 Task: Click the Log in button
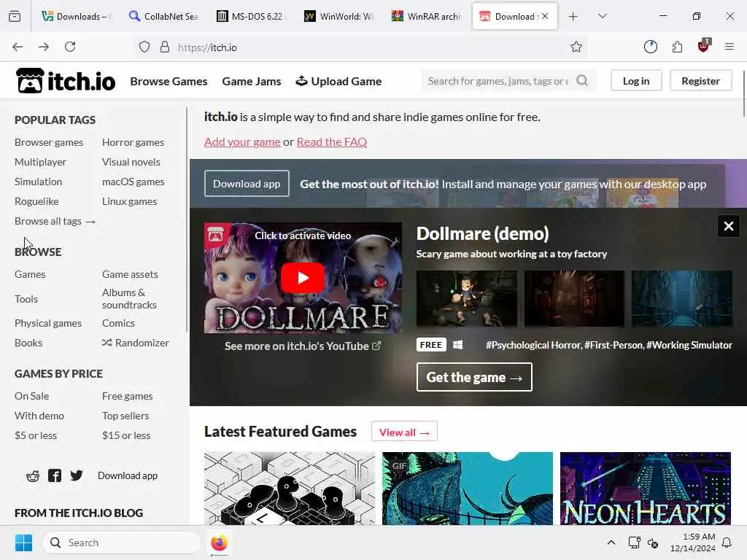click(636, 81)
